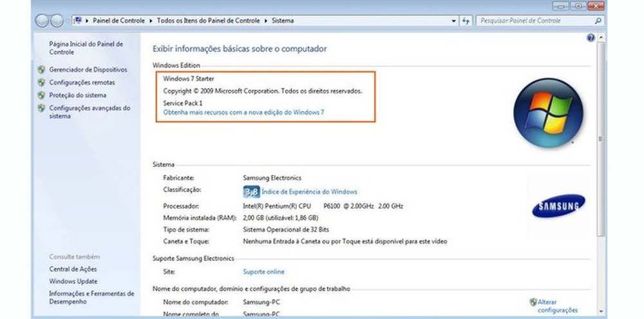The width and height of the screenshot is (644, 319).
Task: Click the refresh button beside address bar
Action: tap(466, 21)
